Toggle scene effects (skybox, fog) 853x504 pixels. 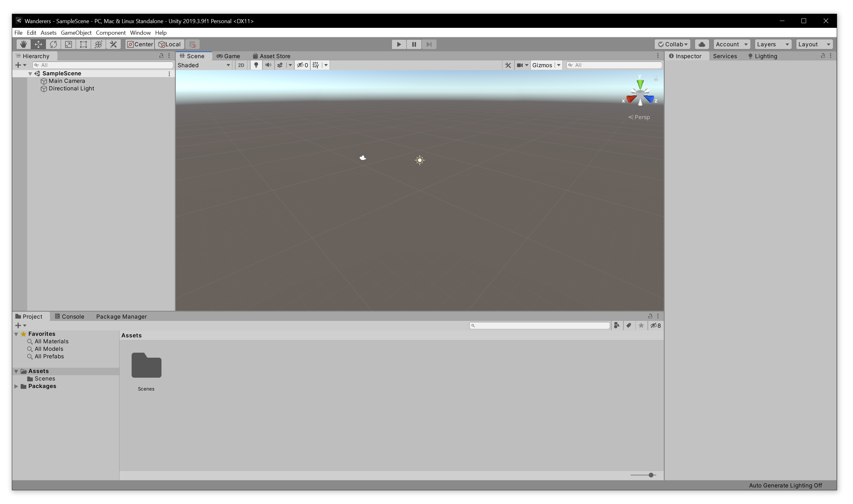pyautogui.click(x=280, y=65)
